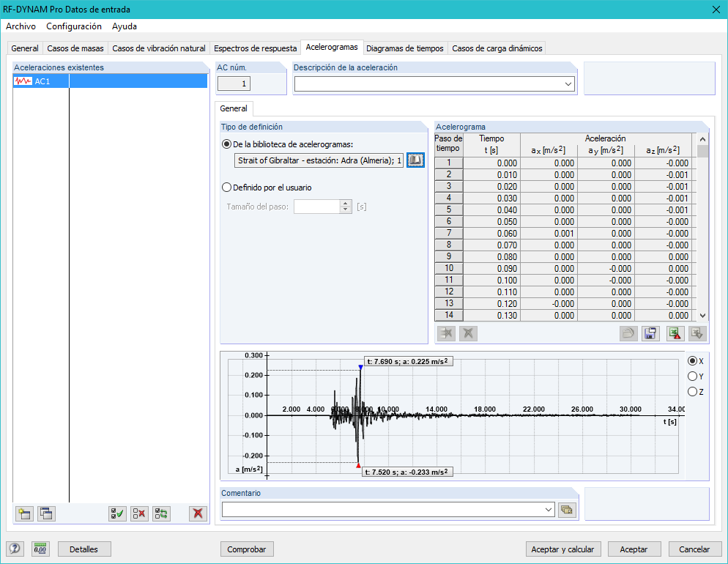This screenshot has height=564, width=728.
Task: Click the Comprobar button
Action: pos(247,549)
